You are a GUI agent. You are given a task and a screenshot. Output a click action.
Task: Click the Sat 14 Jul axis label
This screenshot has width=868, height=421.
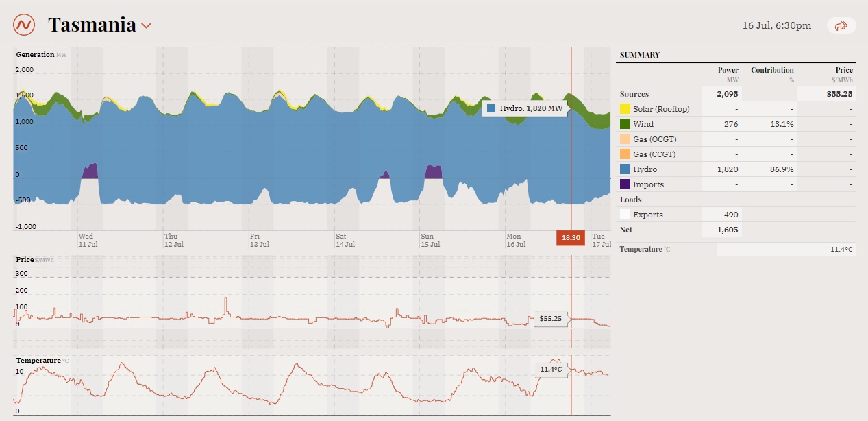click(345, 240)
